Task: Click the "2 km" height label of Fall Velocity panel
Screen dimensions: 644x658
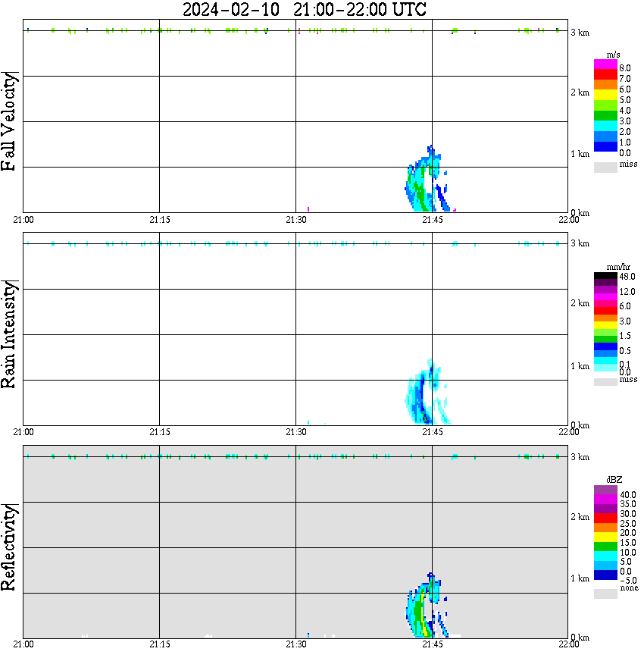Action: pyautogui.click(x=580, y=92)
